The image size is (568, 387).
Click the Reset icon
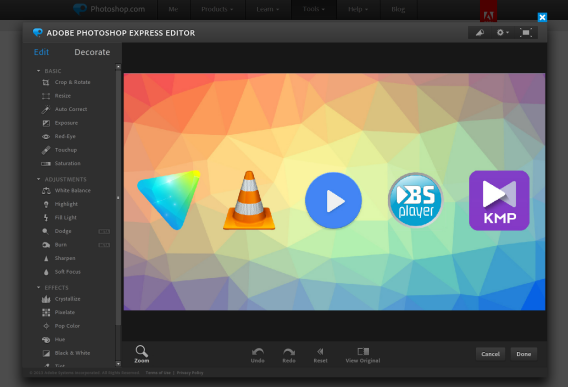coord(320,355)
